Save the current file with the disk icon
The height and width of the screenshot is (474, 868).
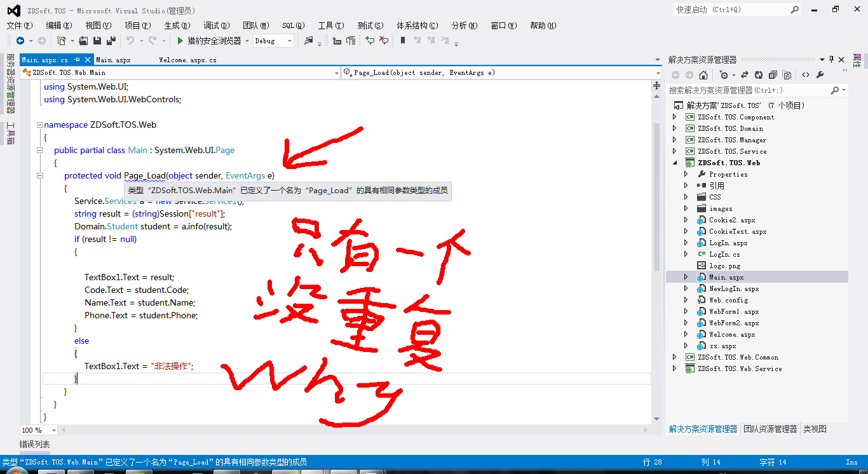click(97, 41)
